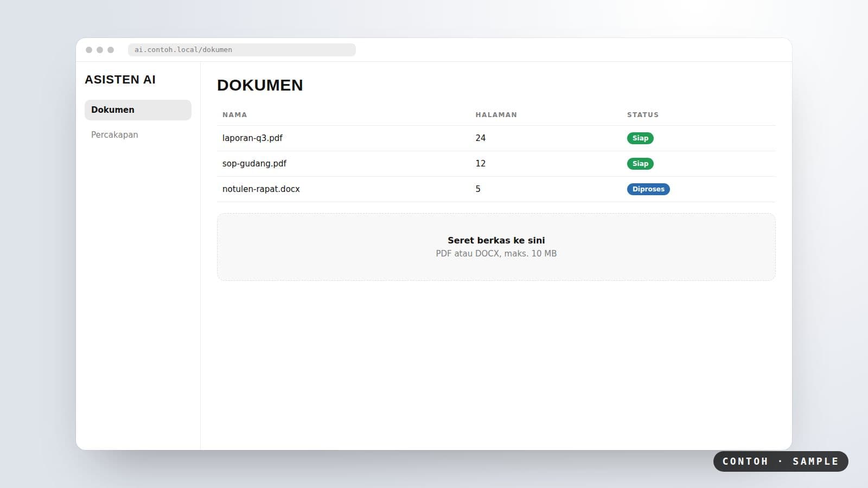Select the file laporan-q3.pdf
Viewport: 868px width, 488px height.
coord(252,138)
